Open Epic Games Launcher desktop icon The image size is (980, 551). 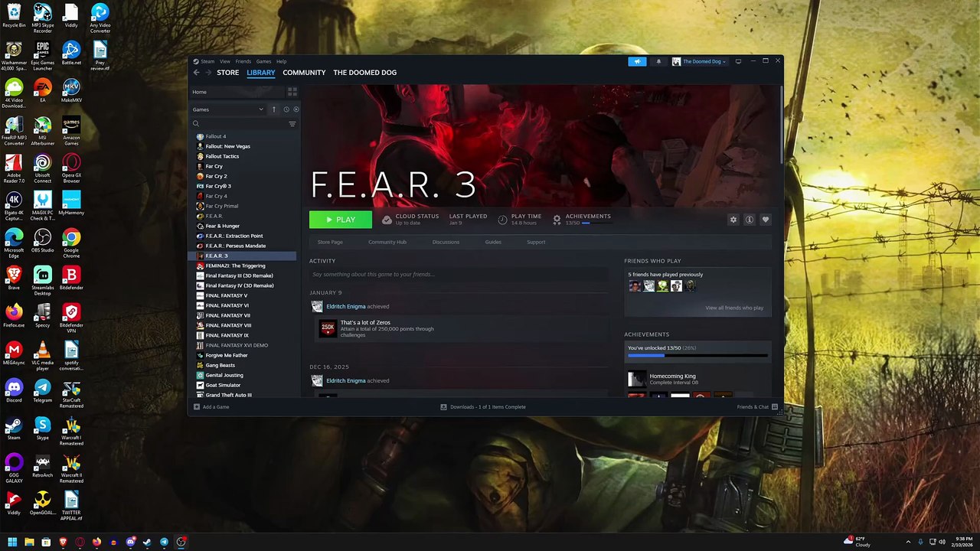click(43, 56)
